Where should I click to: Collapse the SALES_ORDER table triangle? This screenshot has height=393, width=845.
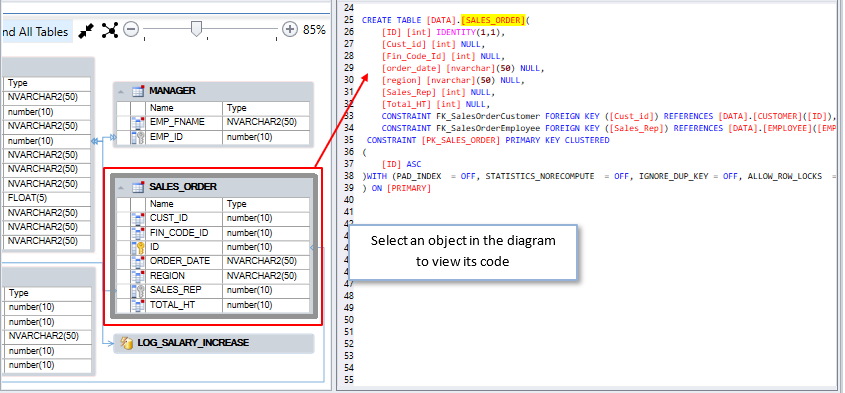click(x=121, y=187)
